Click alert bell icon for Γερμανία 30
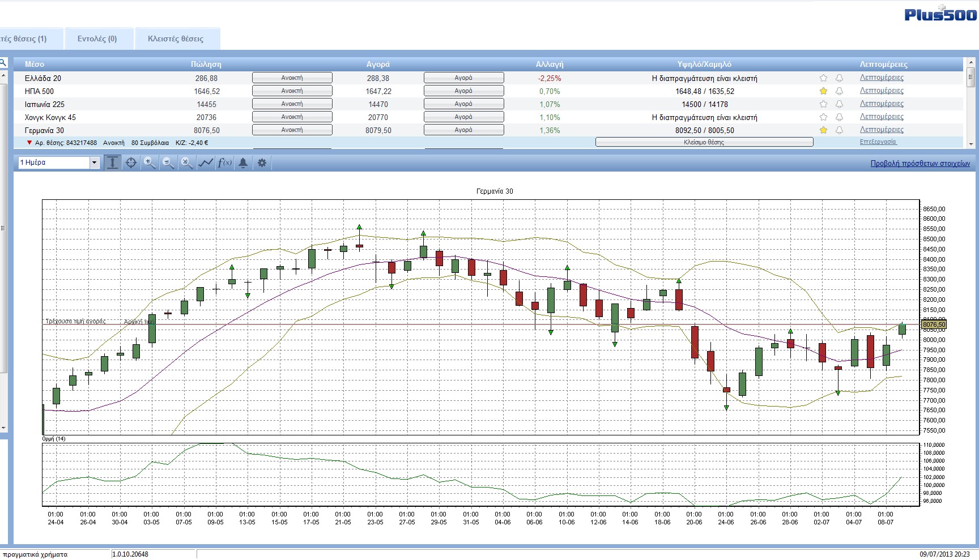The image size is (979, 560). [x=839, y=130]
